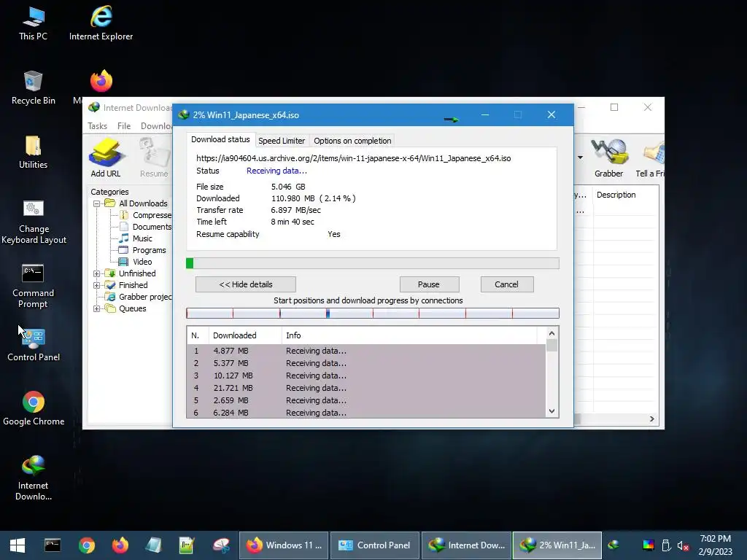This screenshot has width=747, height=560.
Task: Click the muted volume tray icon
Action: [x=683, y=545]
